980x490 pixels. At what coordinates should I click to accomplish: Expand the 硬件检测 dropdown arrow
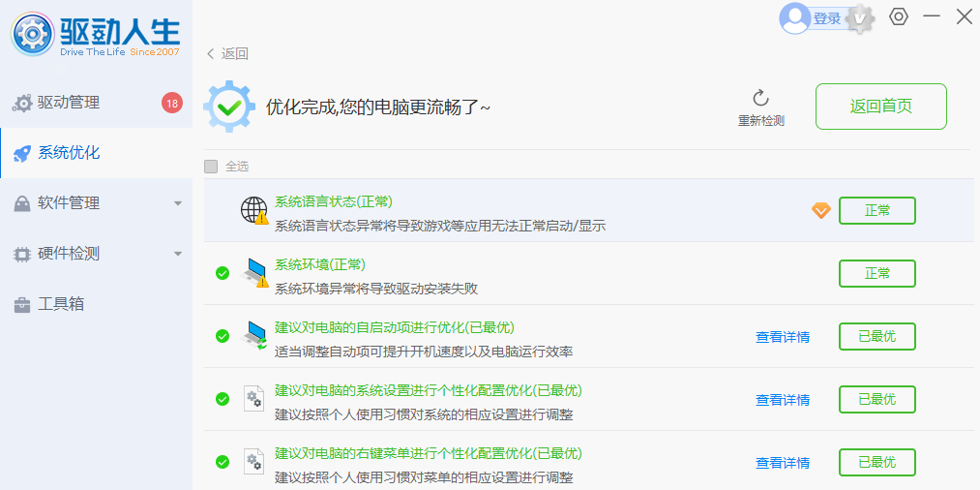point(177,254)
